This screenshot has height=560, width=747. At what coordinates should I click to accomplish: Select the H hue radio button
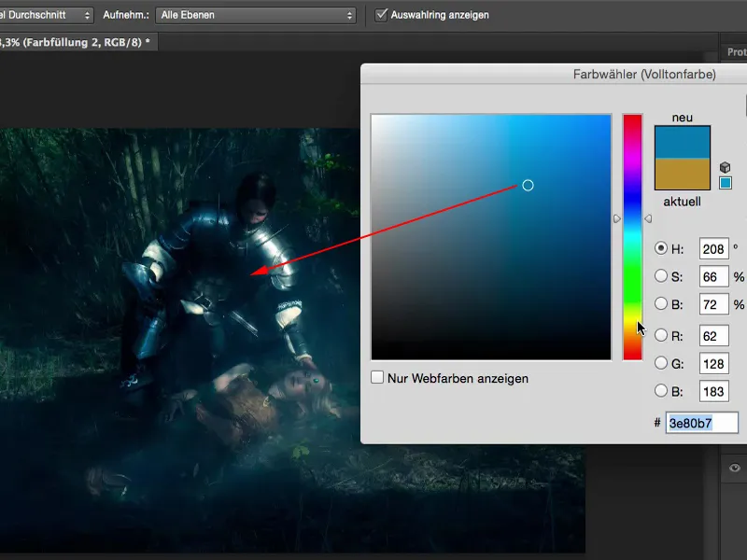tap(661, 248)
